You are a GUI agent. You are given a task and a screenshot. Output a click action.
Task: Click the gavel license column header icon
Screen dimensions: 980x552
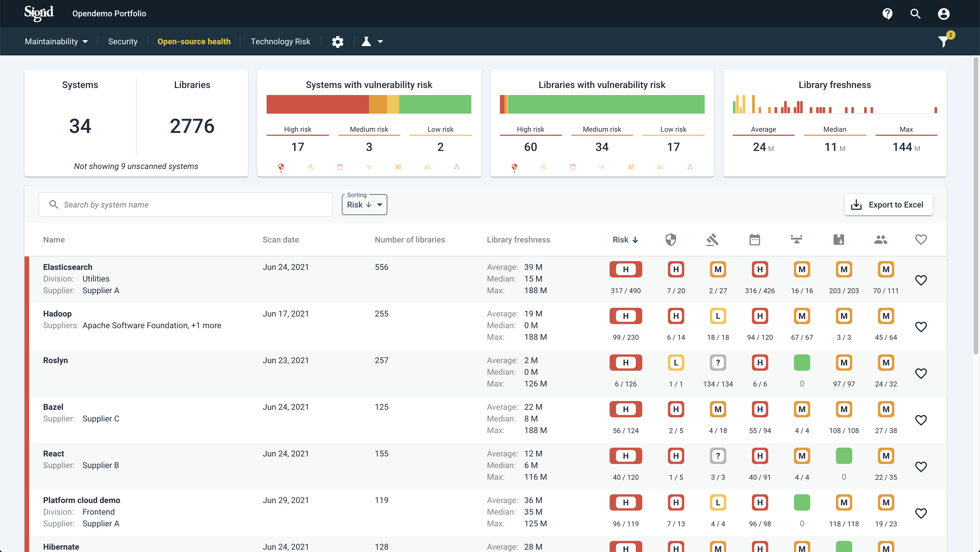712,240
